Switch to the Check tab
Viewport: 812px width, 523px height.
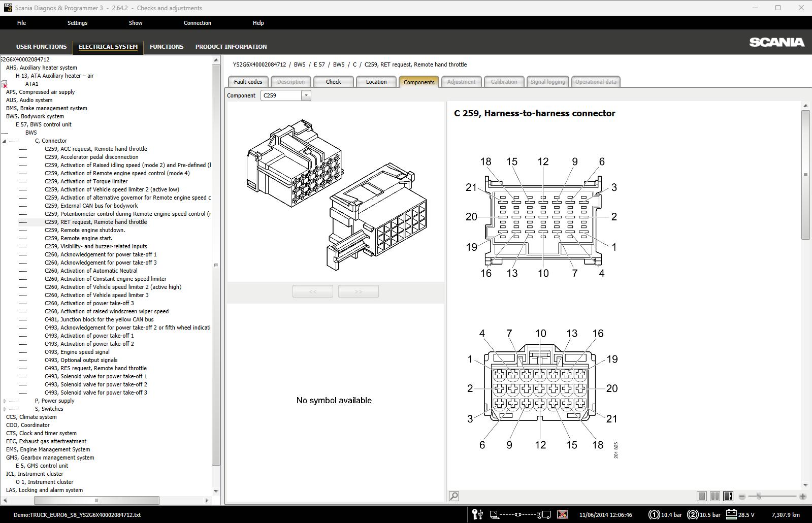(334, 82)
